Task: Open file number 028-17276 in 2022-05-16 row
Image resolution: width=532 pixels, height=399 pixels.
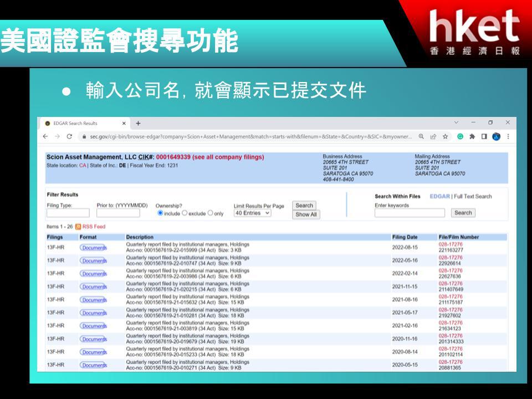Action: coord(451,258)
